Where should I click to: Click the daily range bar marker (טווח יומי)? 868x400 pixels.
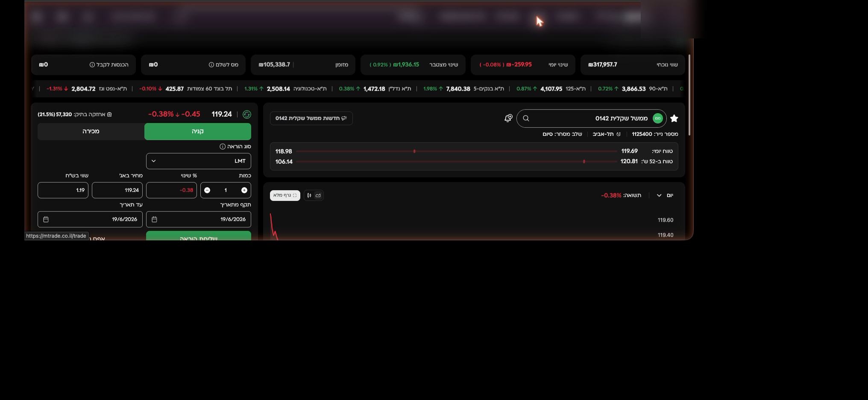tap(414, 151)
